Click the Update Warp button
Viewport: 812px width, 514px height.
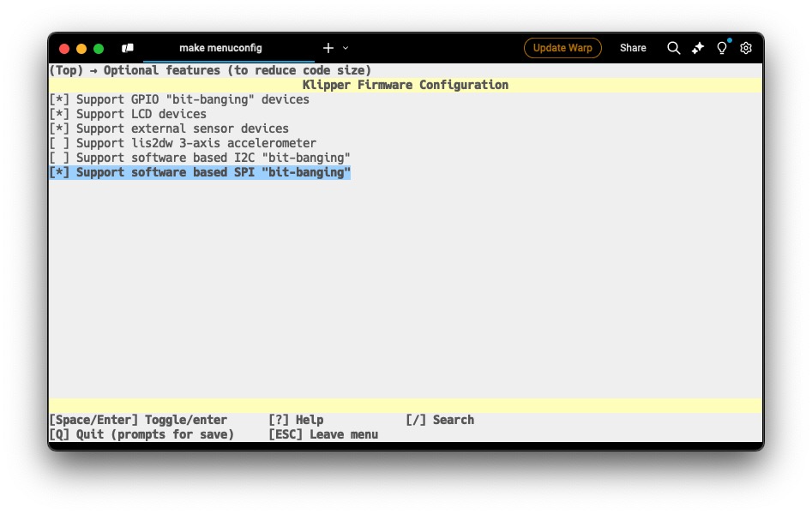click(x=562, y=48)
